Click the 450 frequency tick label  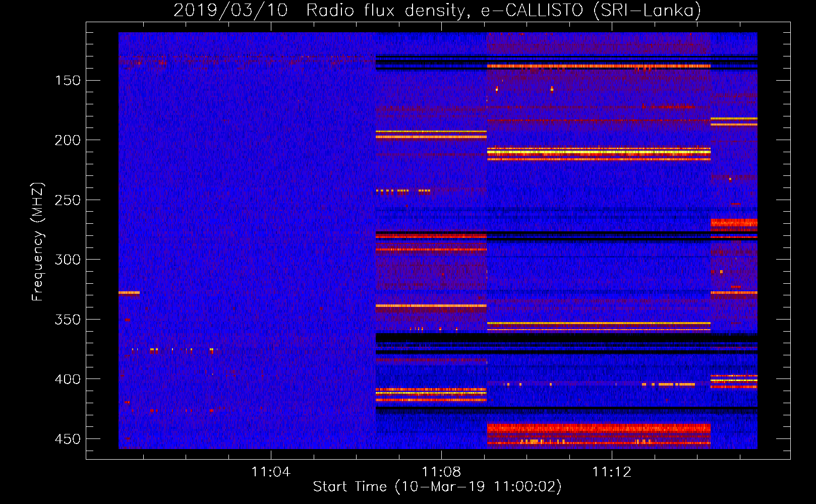[68, 439]
